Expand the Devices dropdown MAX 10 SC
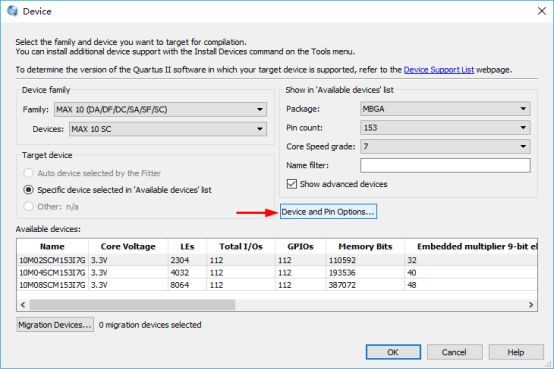This screenshot has width=554, height=369. point(168,129)
